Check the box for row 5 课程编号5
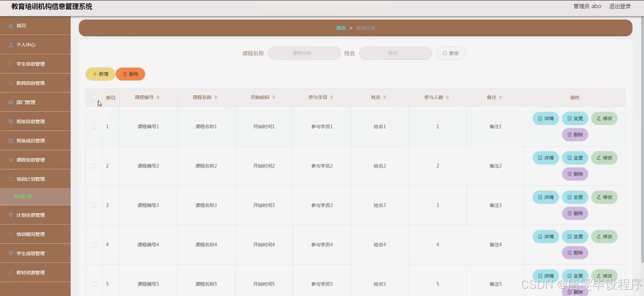 pyautogui.click(x=93, y=284)
